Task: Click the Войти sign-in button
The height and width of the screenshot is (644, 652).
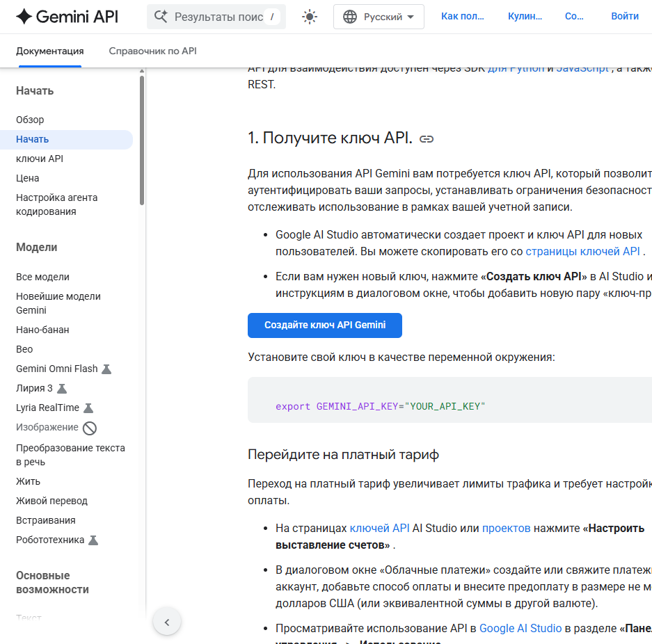Action: click(x=625, y=16)
